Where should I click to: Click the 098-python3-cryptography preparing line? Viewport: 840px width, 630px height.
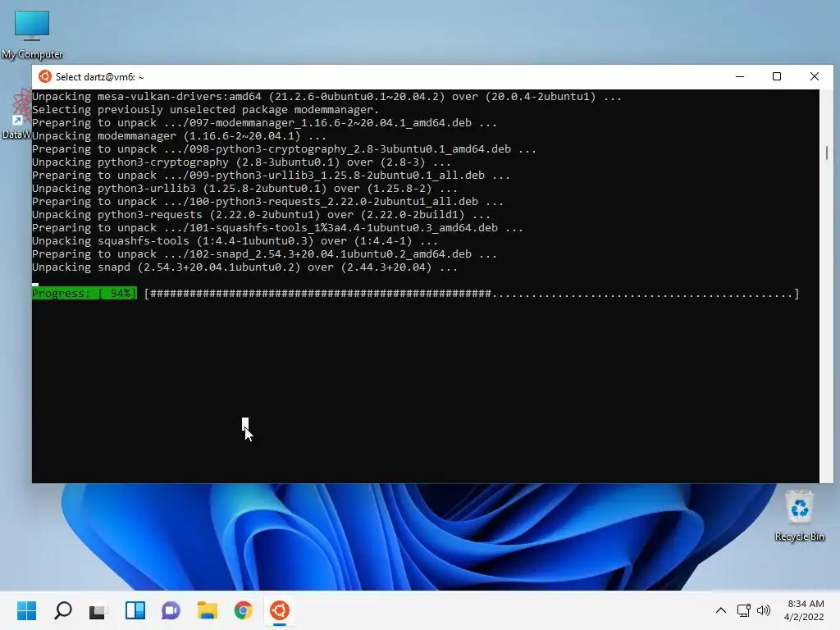coord(284,149)
